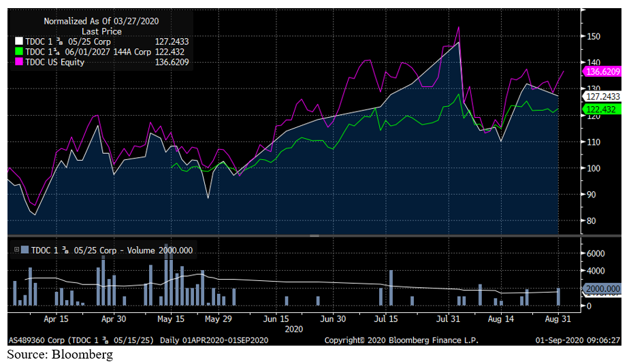Select the '06/01/2027 144A Corp' legend entry
The image size is (631, 364).
108,52
